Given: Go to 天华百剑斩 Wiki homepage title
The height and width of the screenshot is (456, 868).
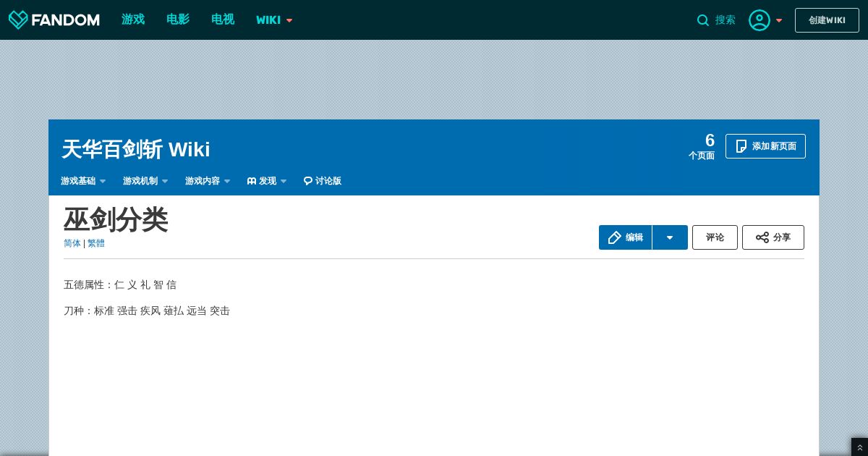Looking at the screenshot, I should [136, 149].
